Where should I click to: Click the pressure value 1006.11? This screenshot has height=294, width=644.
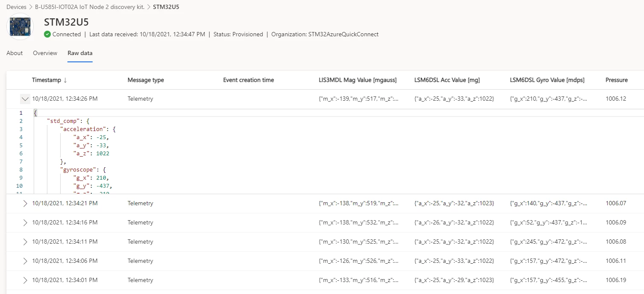(616, 261)
